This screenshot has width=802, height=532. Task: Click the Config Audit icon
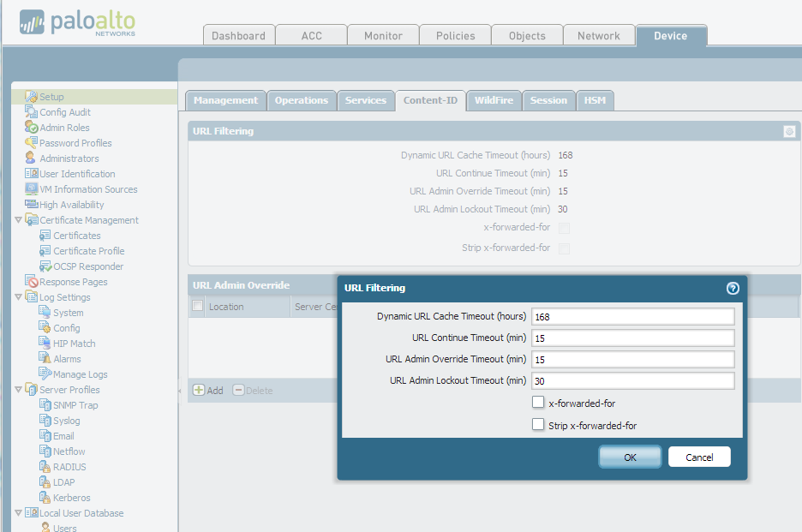[31, 111]
